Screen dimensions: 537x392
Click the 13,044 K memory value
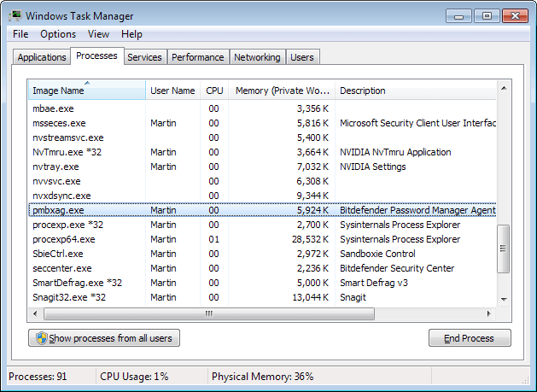[310, 297]
